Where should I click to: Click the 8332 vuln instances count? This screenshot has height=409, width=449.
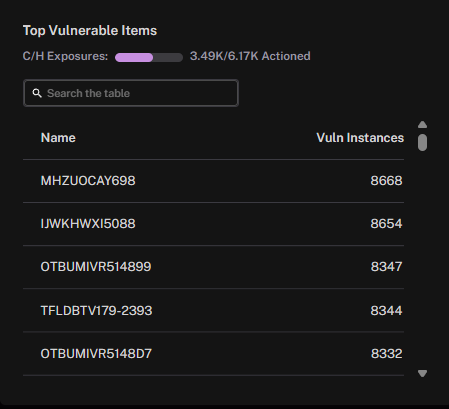tap(386, 354)
